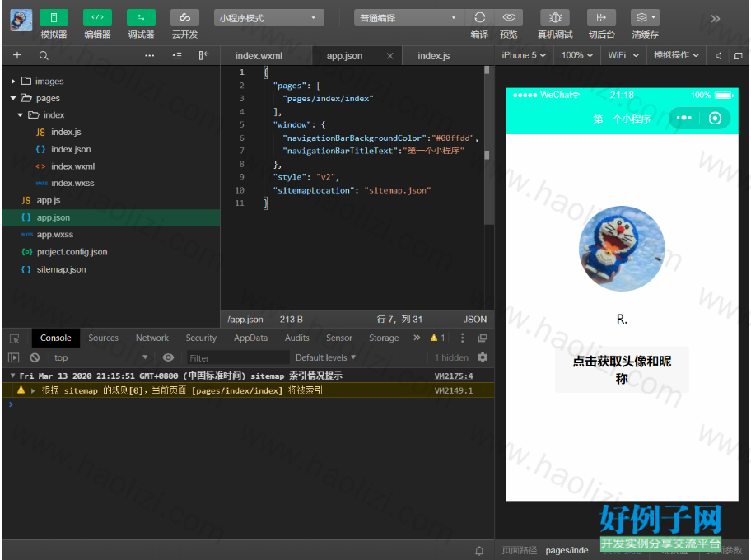Close the app.json editor tab
751x560 pixels.
(389, 56)
